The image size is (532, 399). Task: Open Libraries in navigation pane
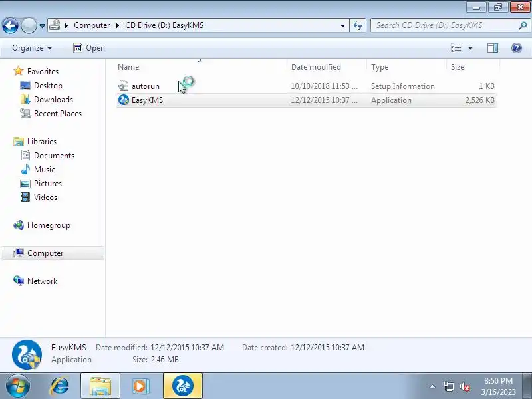(42, 142)
